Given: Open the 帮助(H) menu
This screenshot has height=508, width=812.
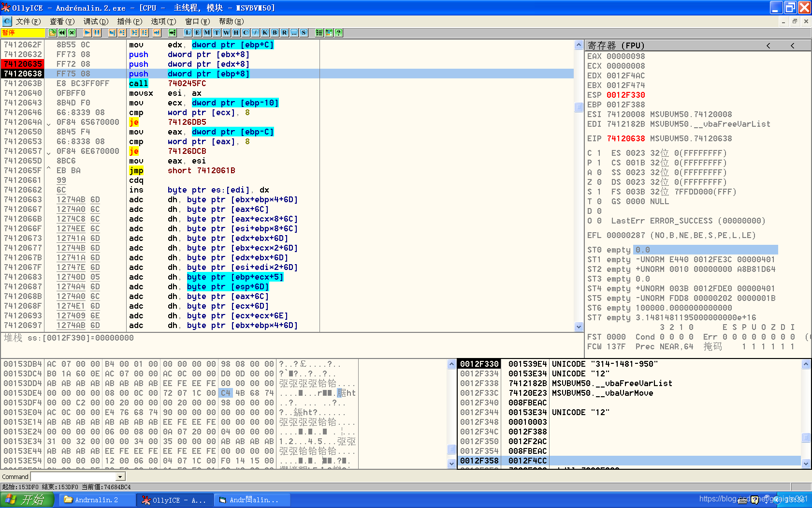Looking at the screenshot, I should [x=231, y=21].
